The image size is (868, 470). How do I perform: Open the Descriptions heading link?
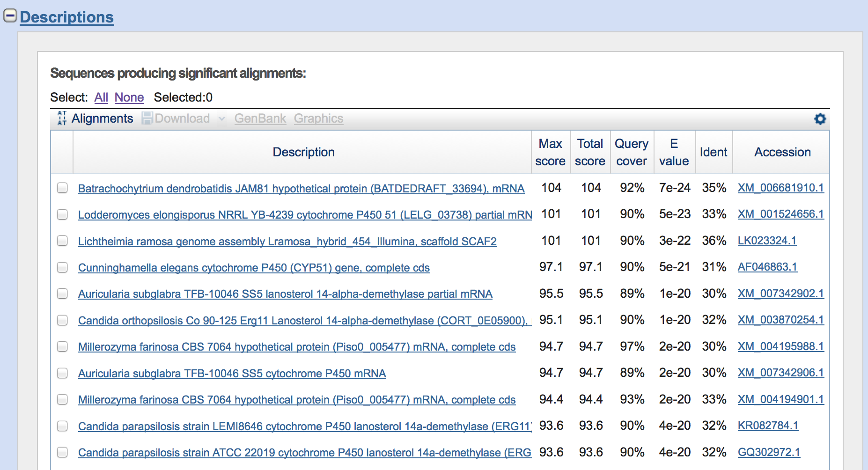click(x=67, y=17)
